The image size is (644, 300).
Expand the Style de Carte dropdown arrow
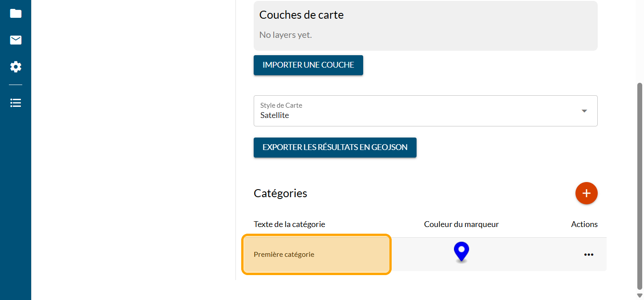[584, 111]
